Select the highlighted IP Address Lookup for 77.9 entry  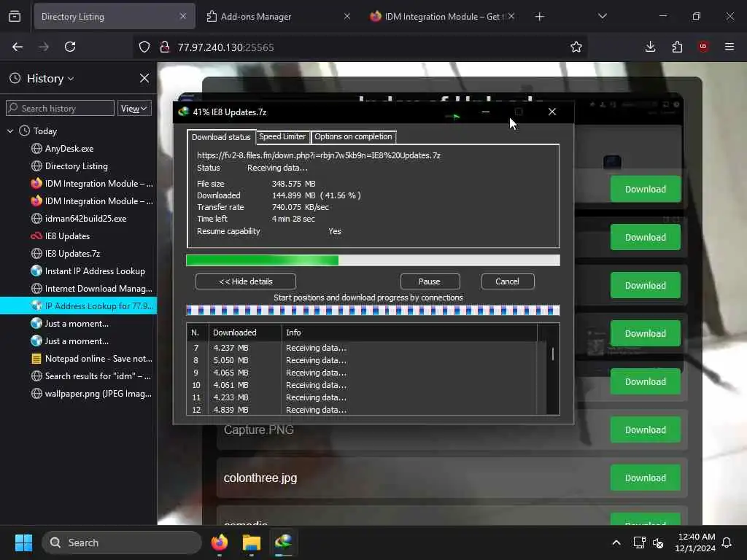79,306
